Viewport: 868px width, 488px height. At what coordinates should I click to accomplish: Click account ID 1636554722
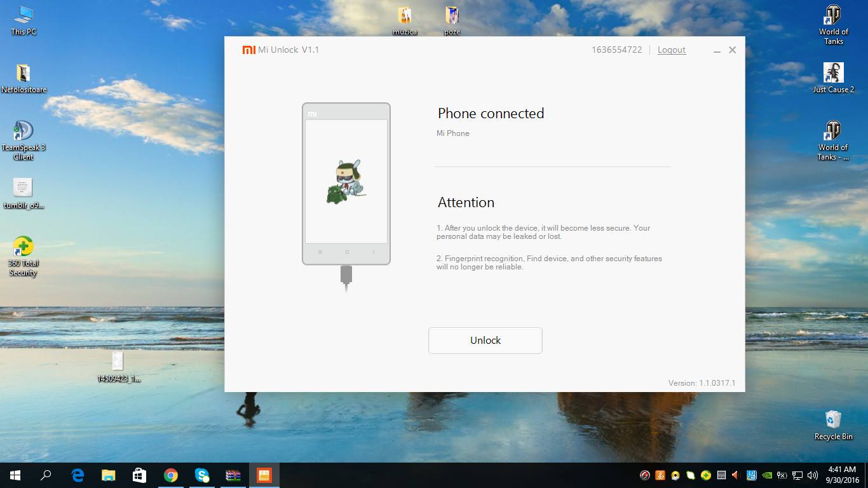point(616,50)
